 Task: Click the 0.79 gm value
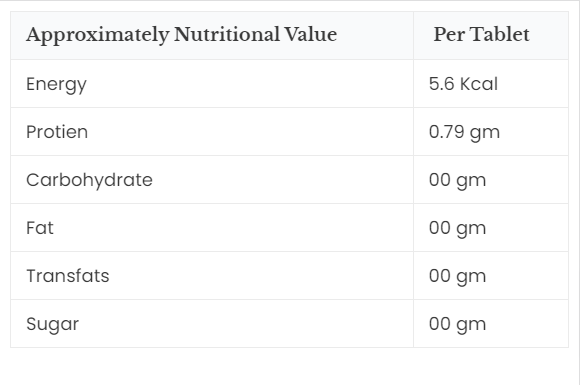[464, 132]
